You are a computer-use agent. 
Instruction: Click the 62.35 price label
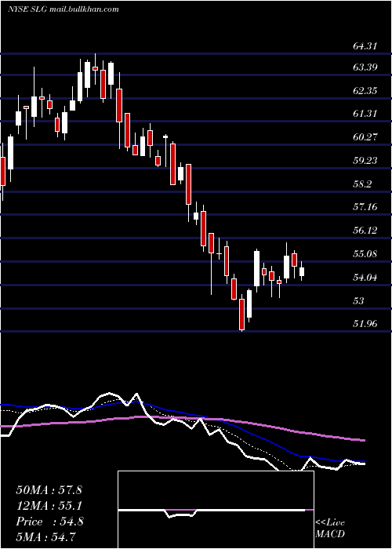point(365,91)
